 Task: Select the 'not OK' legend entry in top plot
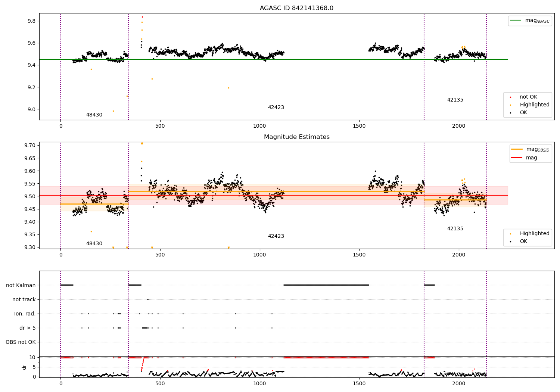pyautogui.click(x=528, y=97)
